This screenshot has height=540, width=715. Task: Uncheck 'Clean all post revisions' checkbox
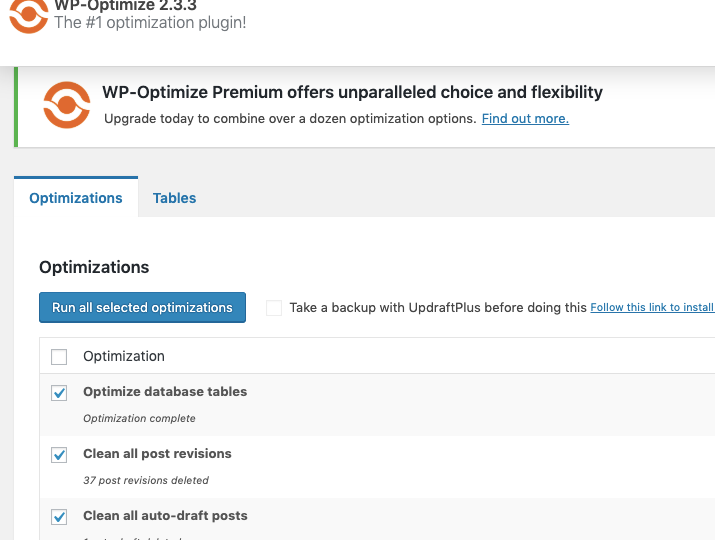pos(59,455)
